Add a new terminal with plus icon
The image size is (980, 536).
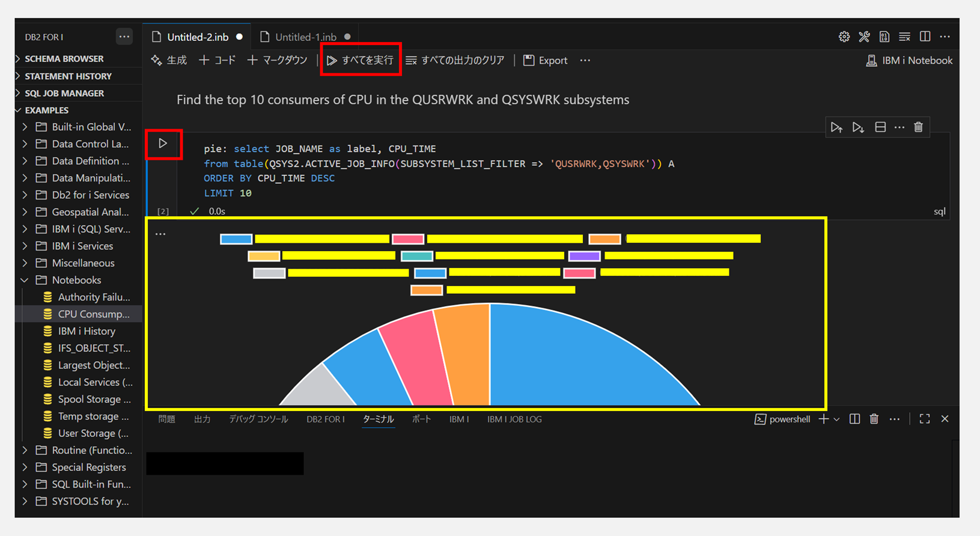click(823, 419)
